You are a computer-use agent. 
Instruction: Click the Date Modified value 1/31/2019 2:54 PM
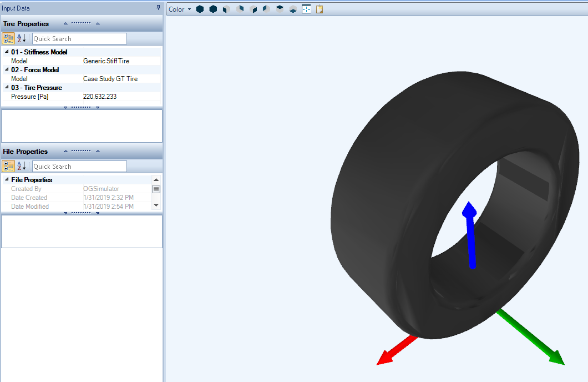pos(108,207)
